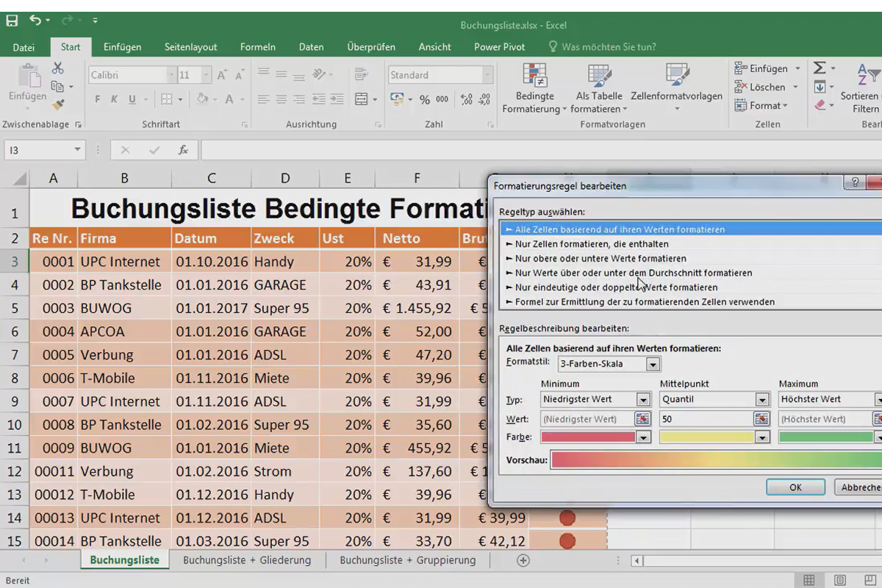This screenshot has height=588, width=882.
Task: Open the Datei tab
Action: 24,47
